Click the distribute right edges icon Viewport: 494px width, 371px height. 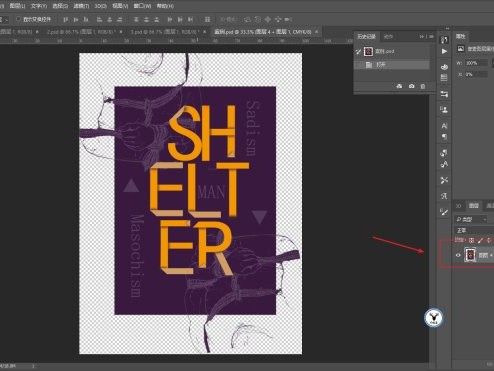190,20
